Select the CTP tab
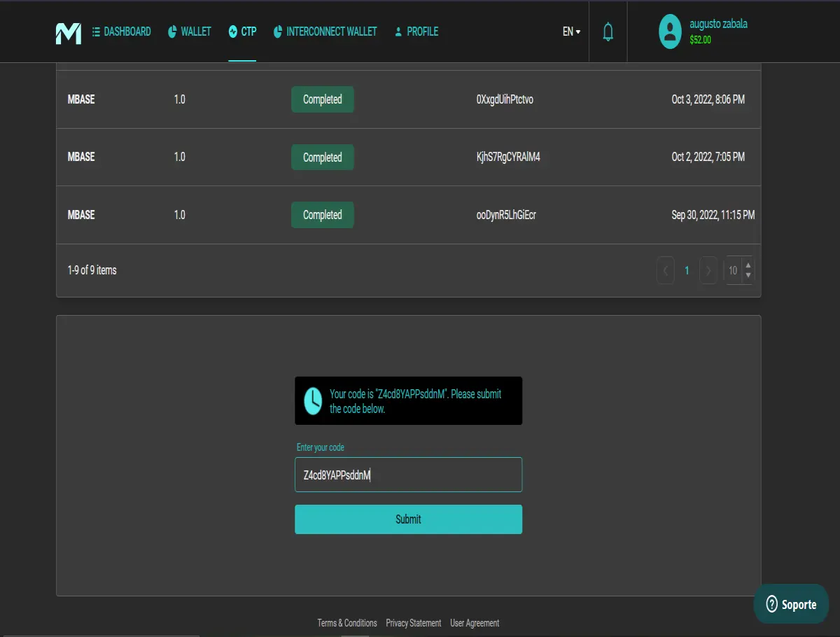Screen dimensions: 840x637 [242, 31]
